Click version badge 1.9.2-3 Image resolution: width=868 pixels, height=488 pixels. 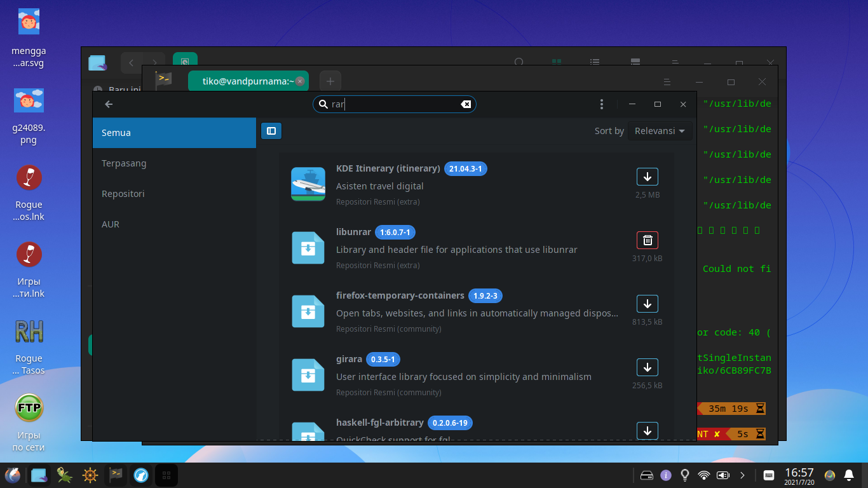click(486, 296)
